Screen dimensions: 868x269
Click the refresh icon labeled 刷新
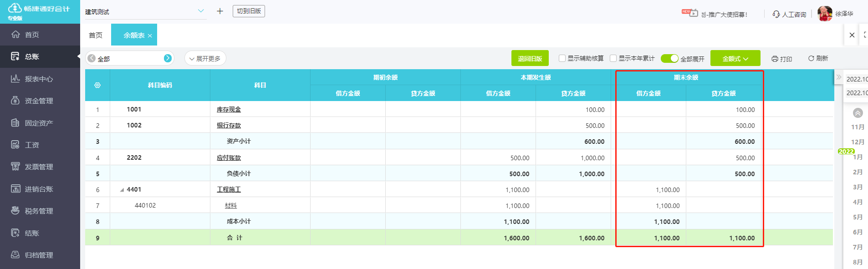[811, 58]
